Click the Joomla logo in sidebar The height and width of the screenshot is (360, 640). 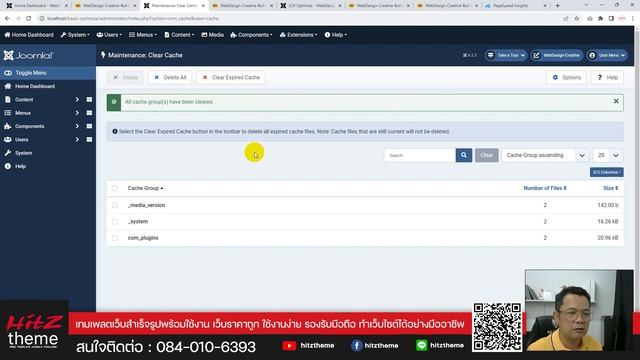tap(29, 55)
